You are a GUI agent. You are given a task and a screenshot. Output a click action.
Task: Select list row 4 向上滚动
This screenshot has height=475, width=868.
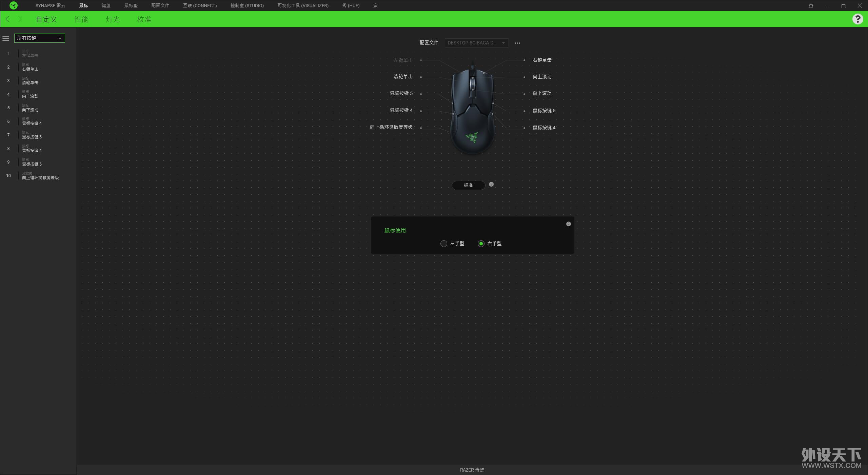tap(38, 94)
